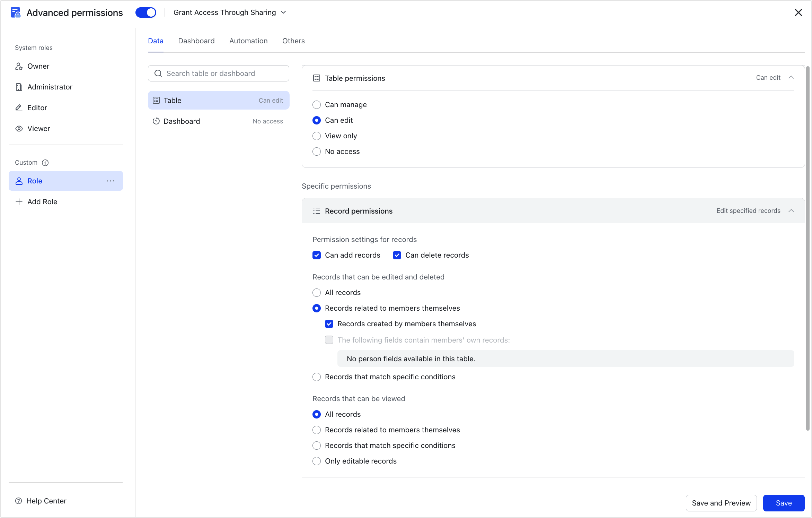Select Only editable records radio option
Viewport: 812px width, 518px height.
click(x=317, y=461)
